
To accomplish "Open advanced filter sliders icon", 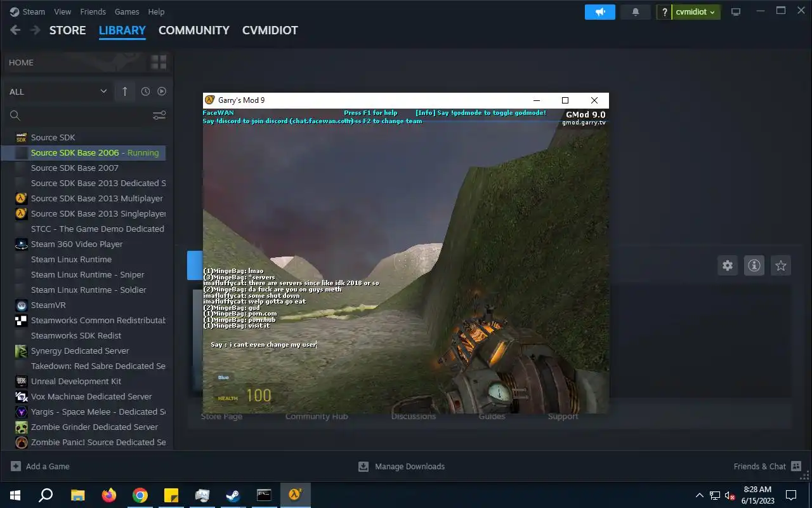I will tap(159, 115).
